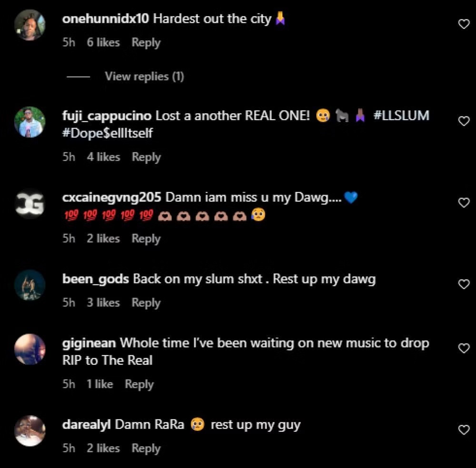Screen dimensions: 476x468
Task: Tap the heart next to cxcainegvng205's comment
Action: click(x=464, y=203)
